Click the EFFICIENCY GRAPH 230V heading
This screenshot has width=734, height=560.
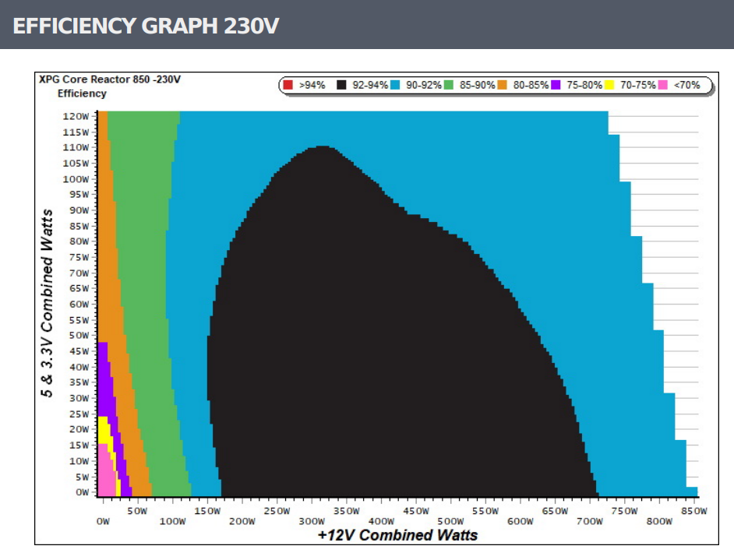point(146,25)
